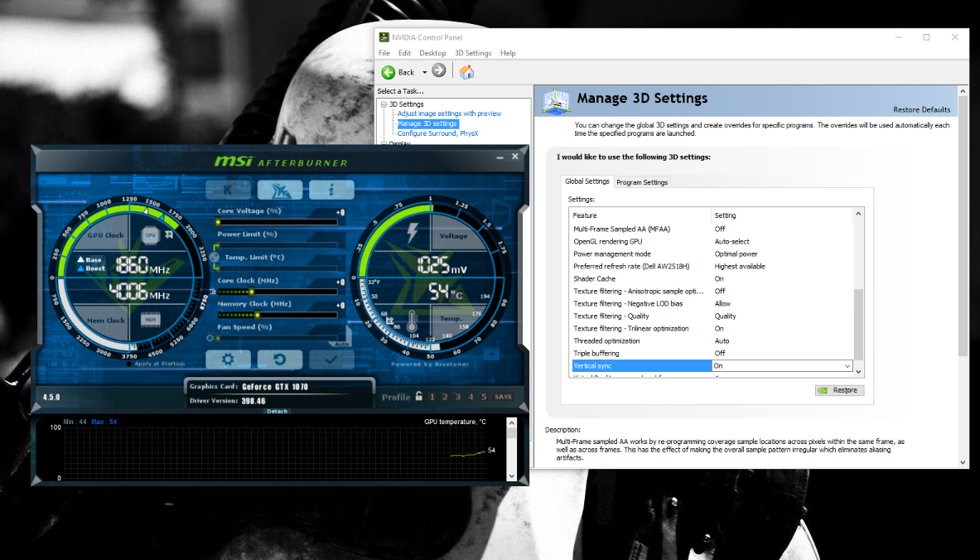Open the File menu in NVIDIA Control Panel

[x=384, y=53]
